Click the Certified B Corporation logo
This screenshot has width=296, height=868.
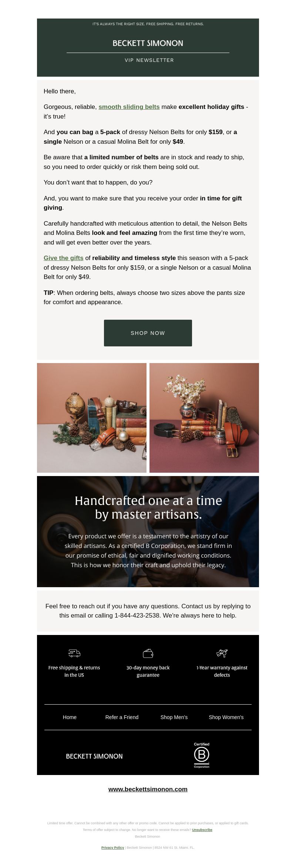click(202, 755)
